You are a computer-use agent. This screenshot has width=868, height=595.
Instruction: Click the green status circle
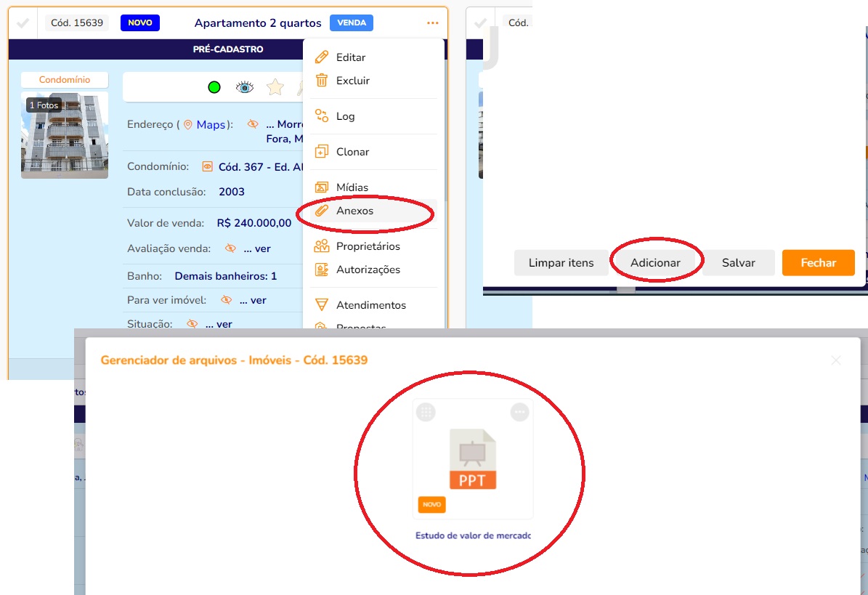214,87
